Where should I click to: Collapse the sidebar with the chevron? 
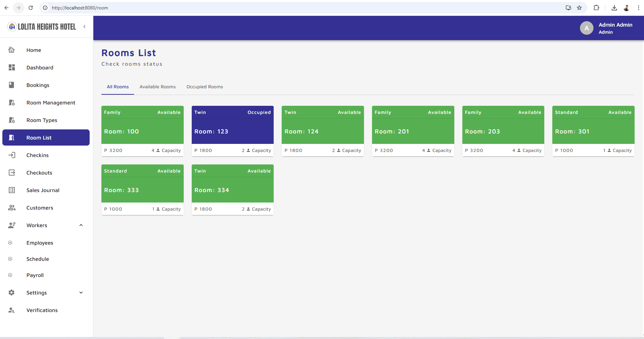84,27
